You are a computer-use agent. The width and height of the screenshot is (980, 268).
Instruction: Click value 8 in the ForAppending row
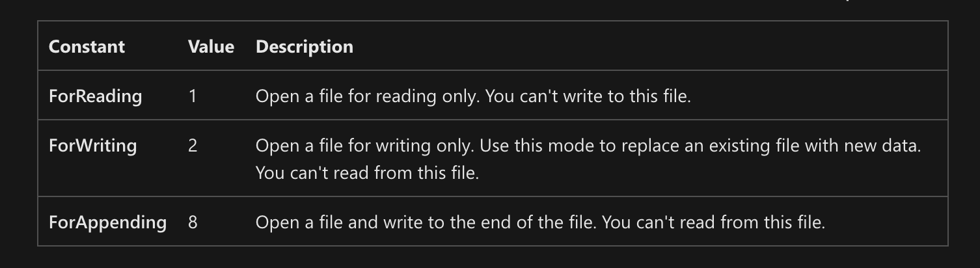pos(193,222)
